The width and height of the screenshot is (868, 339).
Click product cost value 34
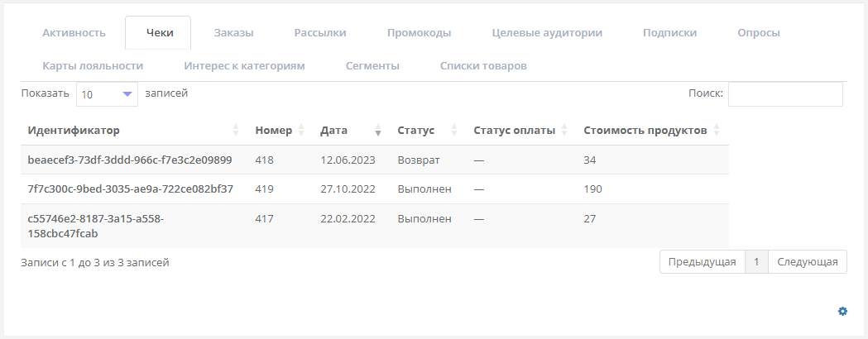pyautogui.click(x=589, y=160)
